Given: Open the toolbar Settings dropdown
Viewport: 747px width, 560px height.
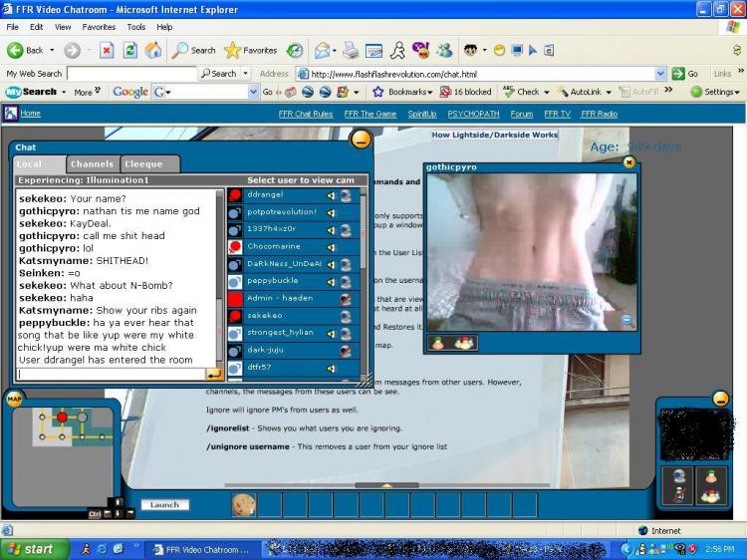Looking at the screenshot, I should tap(715, 92).
